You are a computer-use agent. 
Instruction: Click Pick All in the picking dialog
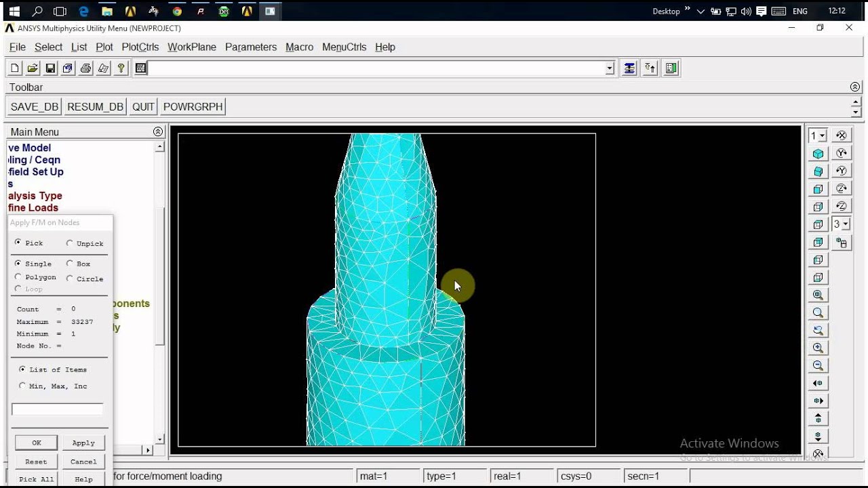point(37,479)
